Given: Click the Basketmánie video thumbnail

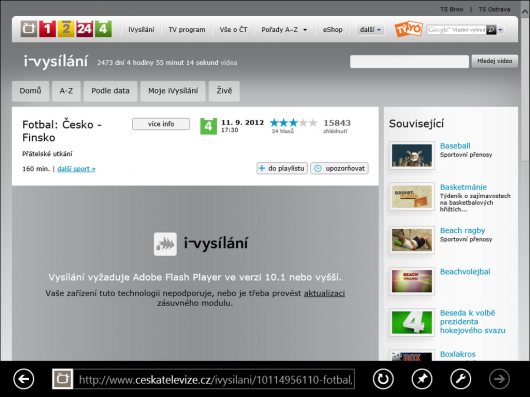Looking at the screenshot, I should click(x=412, y=197).
